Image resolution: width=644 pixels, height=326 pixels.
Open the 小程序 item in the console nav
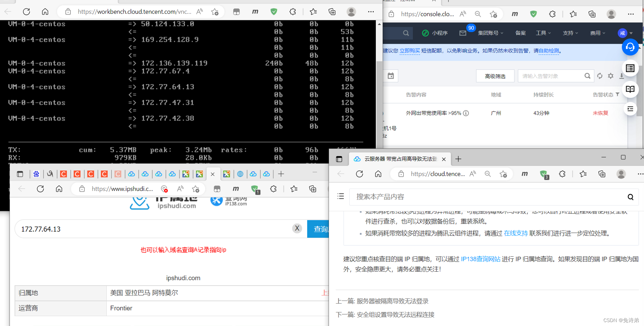pyautogui.click(x=435, y=33)
